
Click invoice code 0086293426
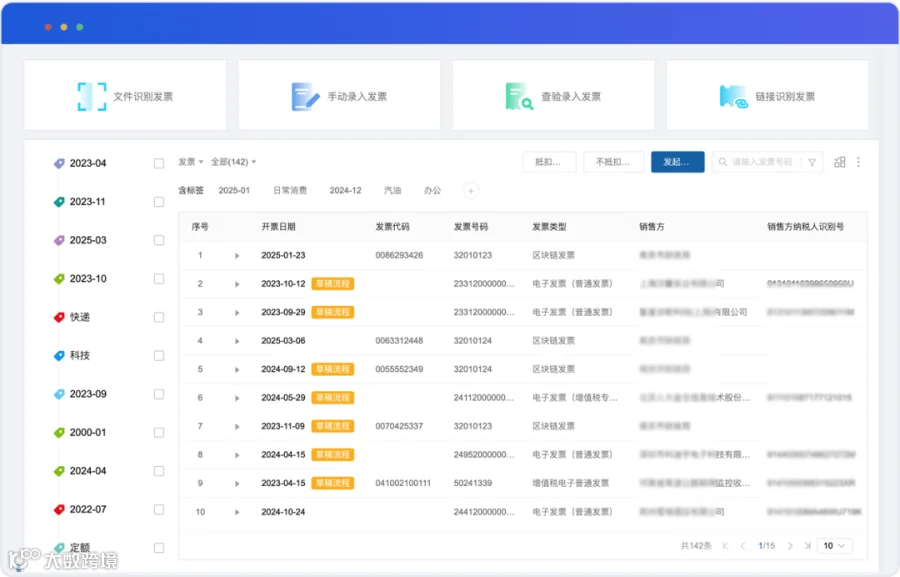point(399,255)
